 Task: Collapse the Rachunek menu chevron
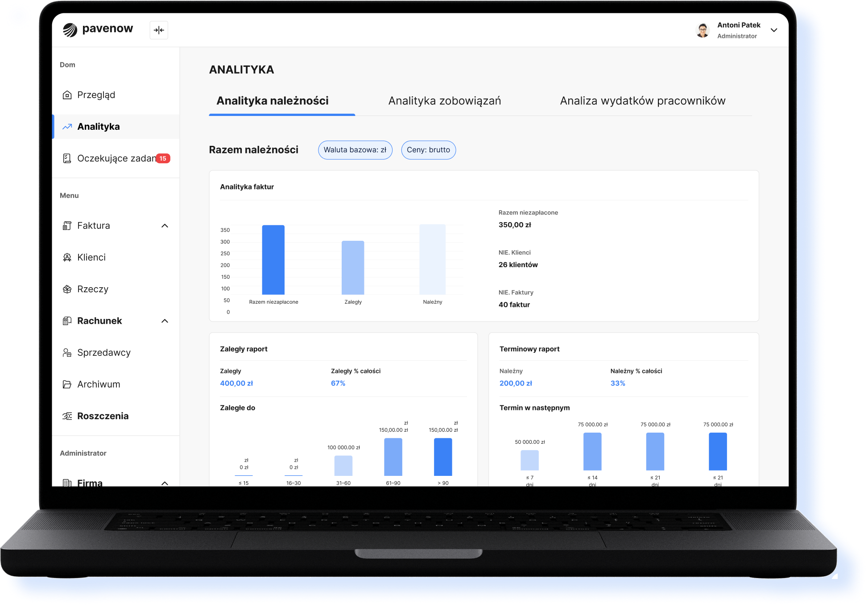point(165,321)
